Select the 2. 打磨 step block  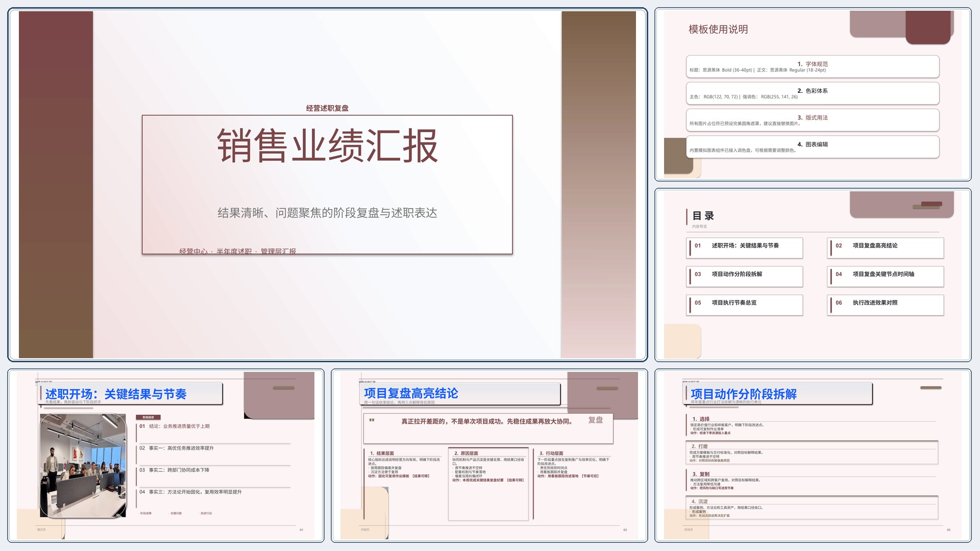[812, 453]
